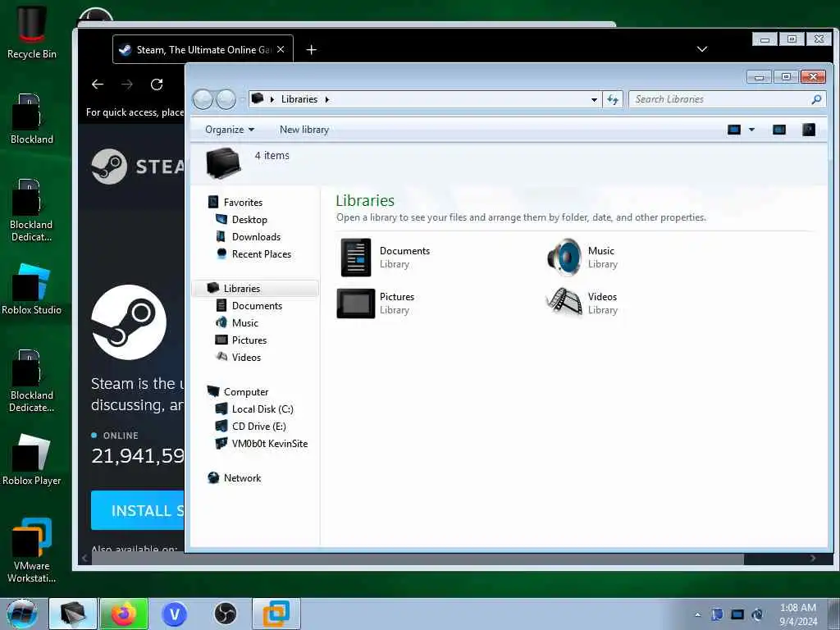Select the Roblox Studio desktop icon
This screenshot has width=840, height=630.
pos(32,290)
